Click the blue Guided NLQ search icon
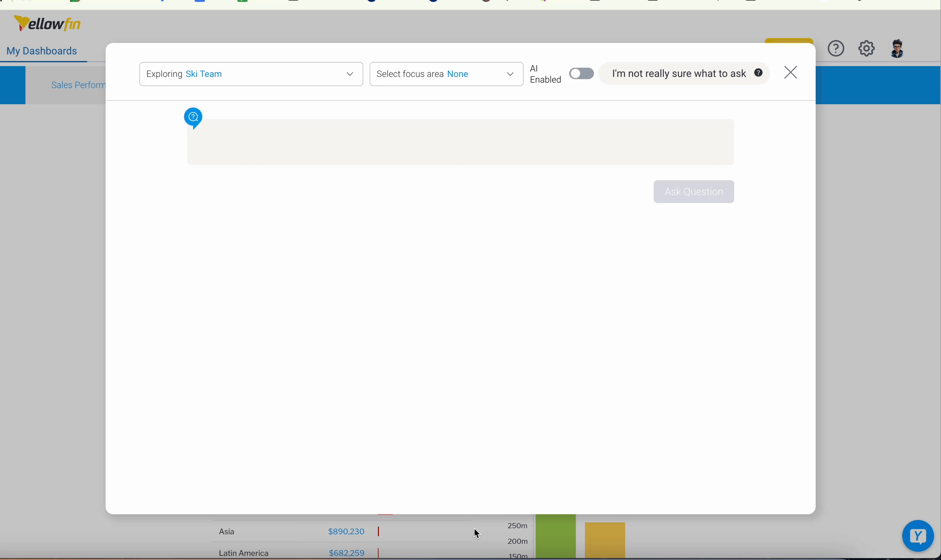Viewport: 941px width, 560px height. [x=193, y=118]
